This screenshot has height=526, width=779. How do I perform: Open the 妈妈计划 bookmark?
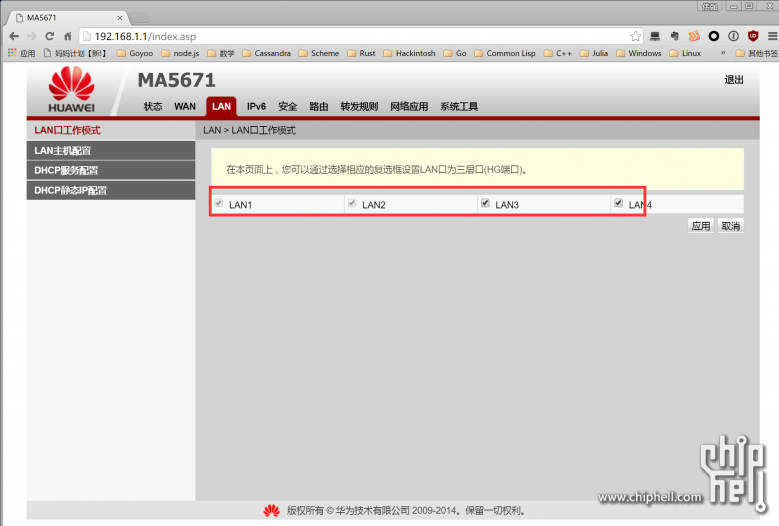click(76, 53)
